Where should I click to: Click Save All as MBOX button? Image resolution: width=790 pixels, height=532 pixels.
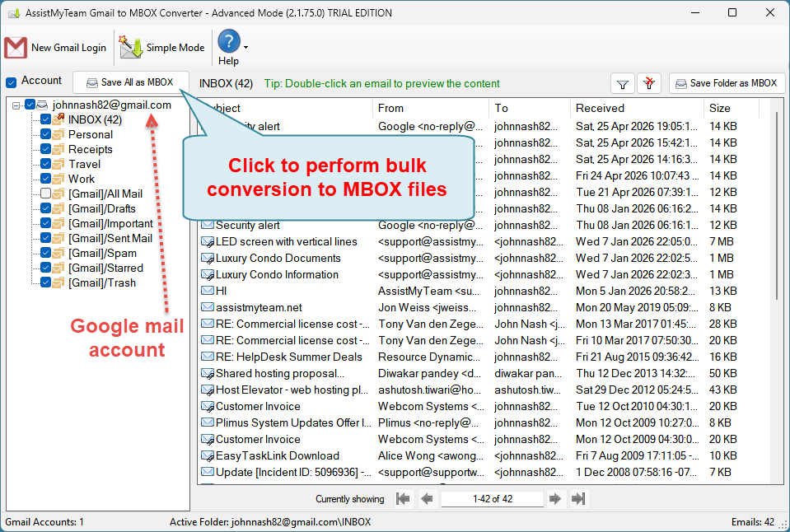pos(130,82)
